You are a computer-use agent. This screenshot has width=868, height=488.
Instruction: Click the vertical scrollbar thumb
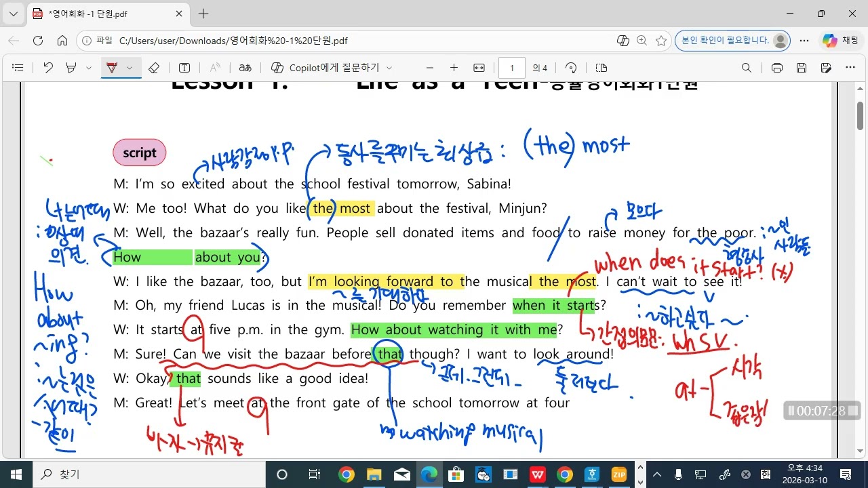click(x=860, y=115)
